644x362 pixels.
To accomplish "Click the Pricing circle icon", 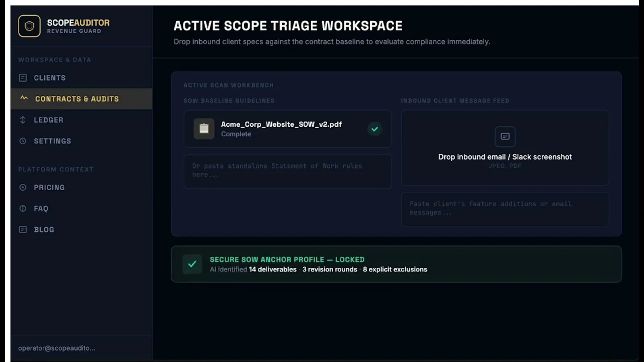I will click(23, 187).
